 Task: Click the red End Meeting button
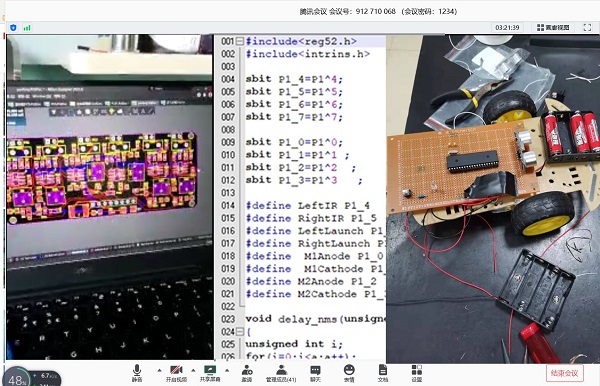(x=564, y=373)
